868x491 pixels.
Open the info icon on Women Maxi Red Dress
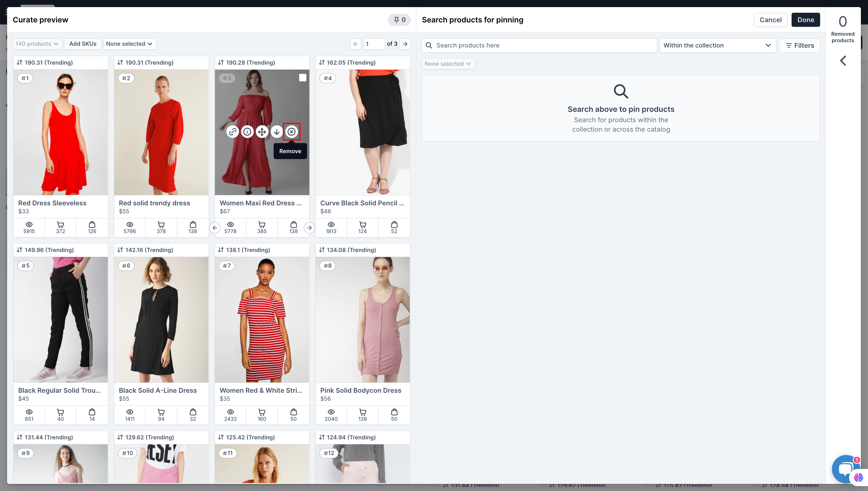pos(247,132)
